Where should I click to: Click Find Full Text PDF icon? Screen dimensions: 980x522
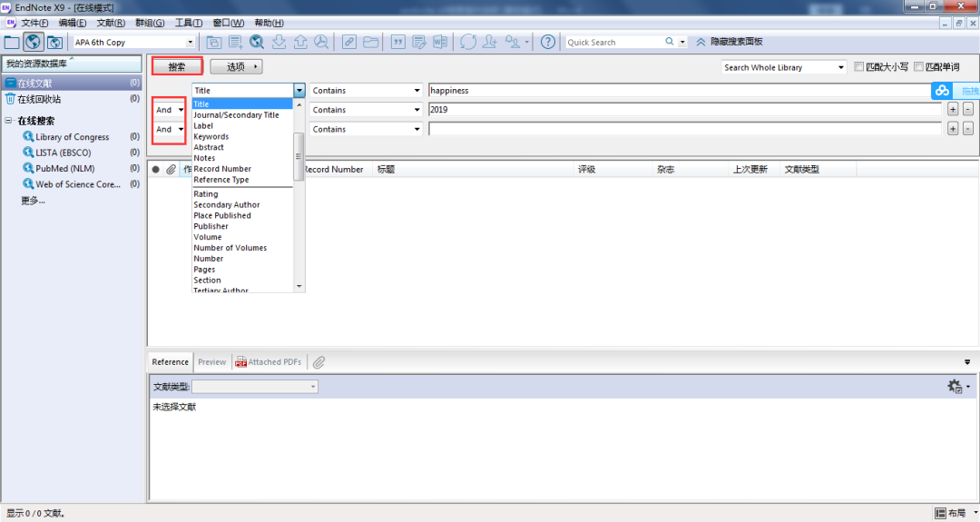(321, 42)
